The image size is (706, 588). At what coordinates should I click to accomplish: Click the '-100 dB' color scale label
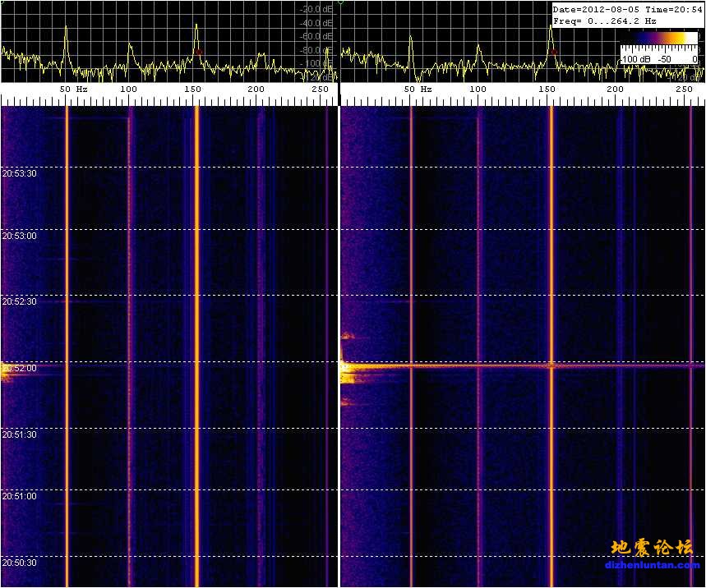tap(635, 59)
